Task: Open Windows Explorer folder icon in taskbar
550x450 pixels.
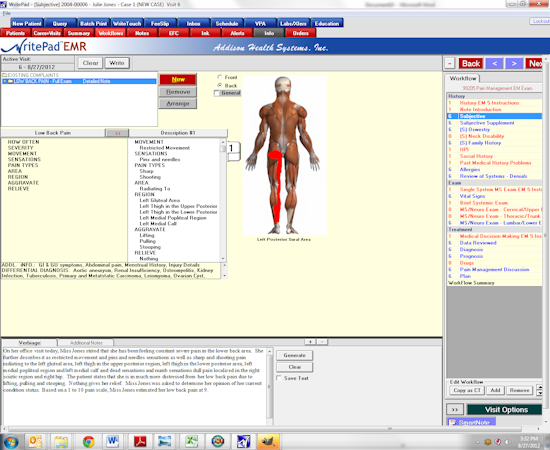Action: click(x=61, y=442)
